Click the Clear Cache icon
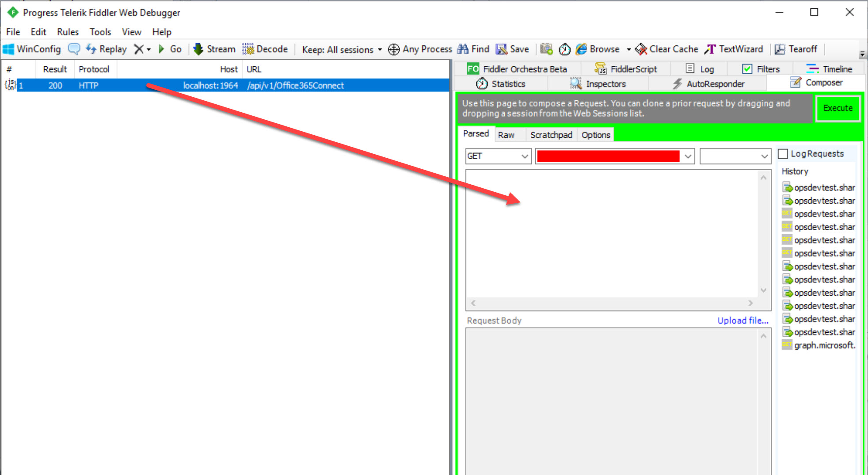The image size is (868, 475). point(641,49)
